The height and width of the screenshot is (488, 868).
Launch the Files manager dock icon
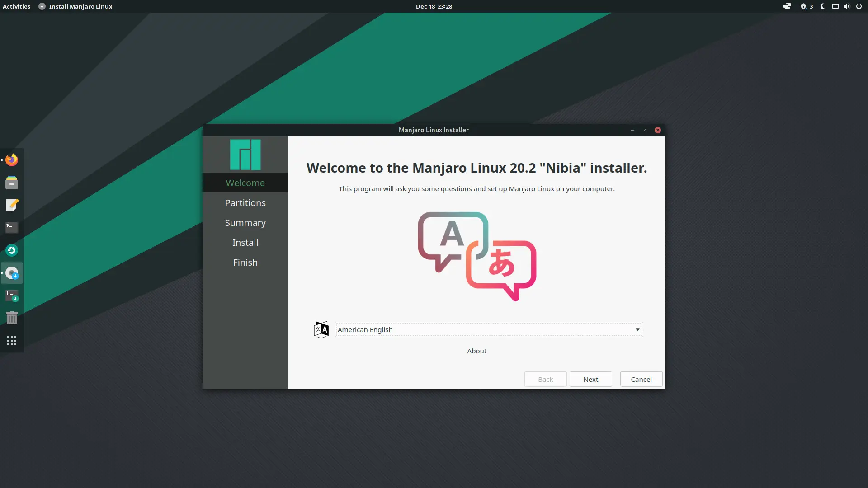click(12, 183)
